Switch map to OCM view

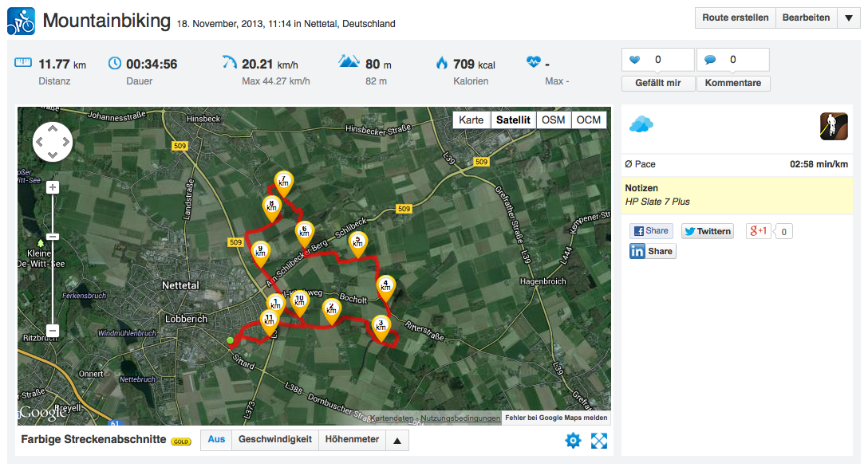tap(589, 120)
